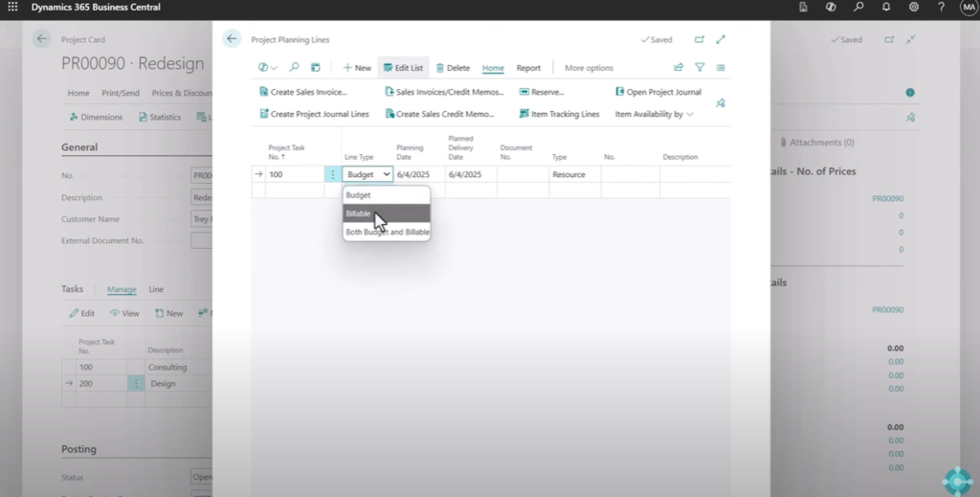Search the planning lines list
Image resolution: width=980 pixels, height=497 pixels.
tap(294, 68)
